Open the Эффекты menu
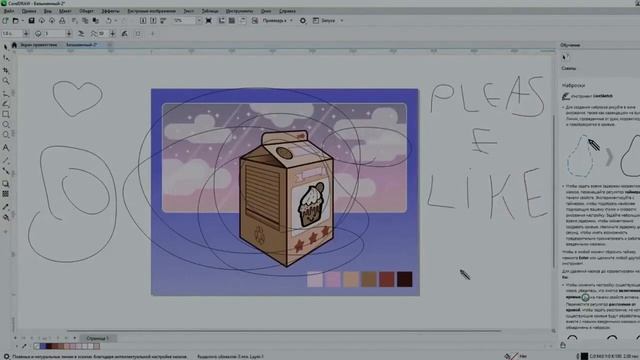 point(110,11)
